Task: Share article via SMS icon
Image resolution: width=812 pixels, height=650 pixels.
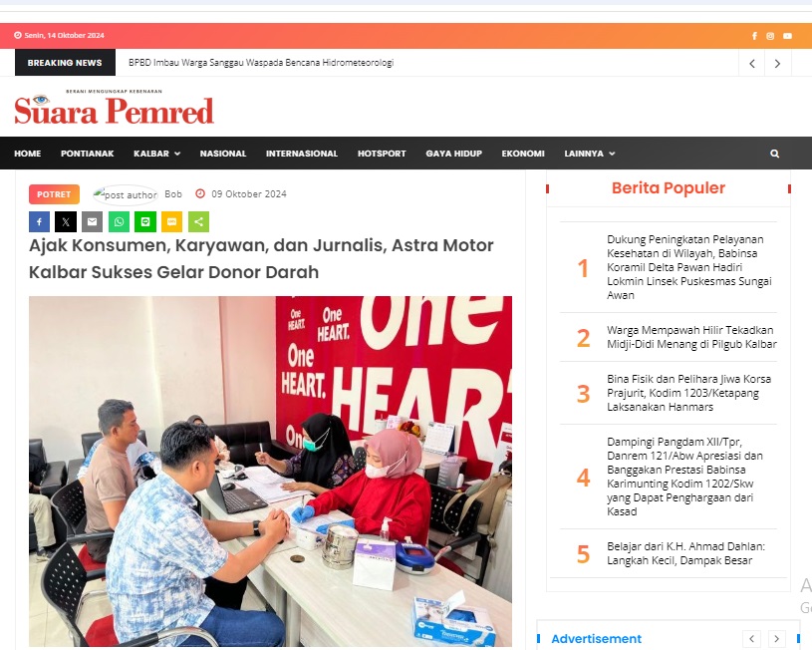Action: [x=172, y=222]
